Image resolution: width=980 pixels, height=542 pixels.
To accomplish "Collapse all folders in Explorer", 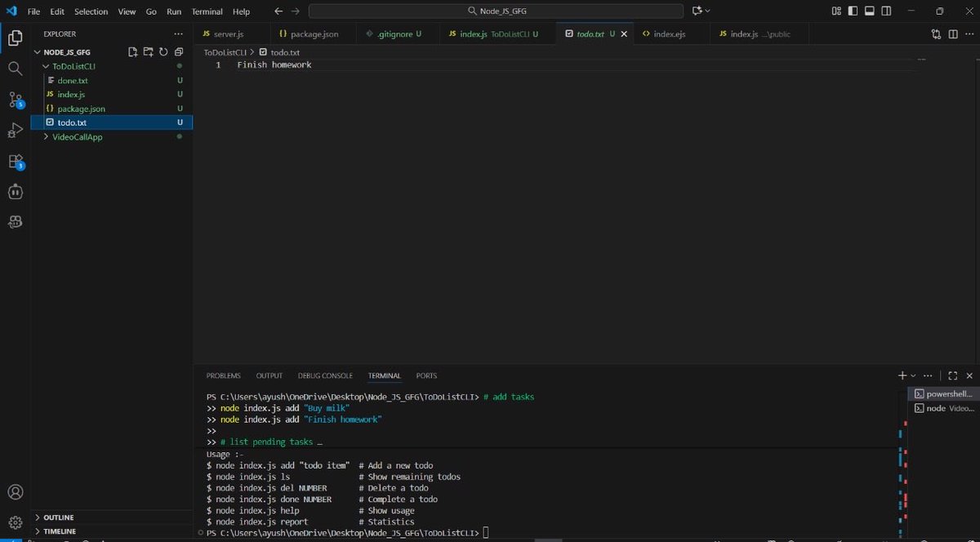I will [178, 51].
